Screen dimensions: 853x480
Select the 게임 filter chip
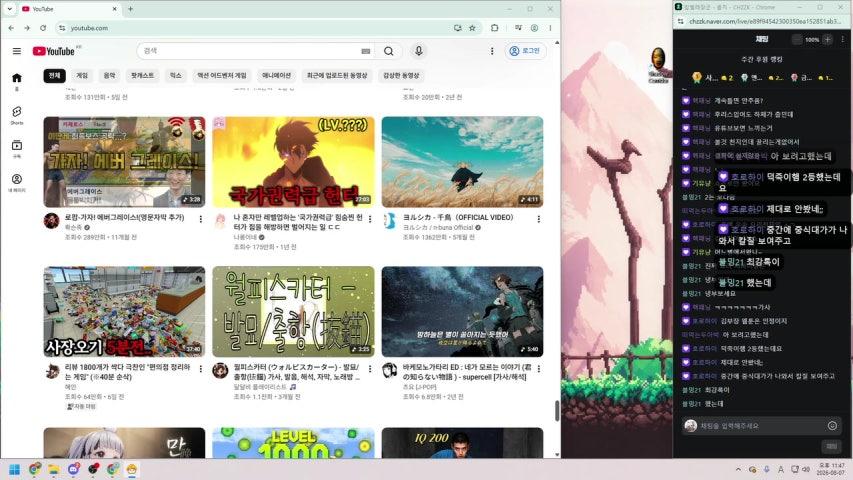pos(82,76)
